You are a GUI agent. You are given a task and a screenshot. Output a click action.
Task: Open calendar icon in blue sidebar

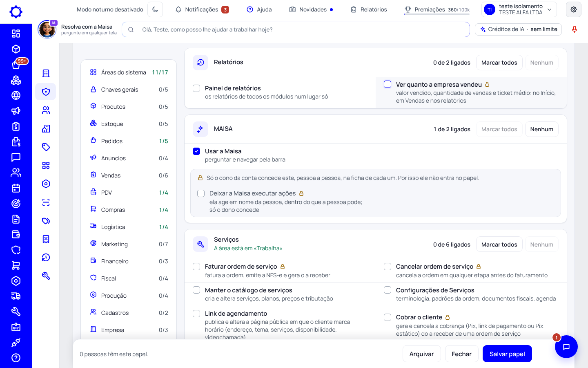pos(16,188)
